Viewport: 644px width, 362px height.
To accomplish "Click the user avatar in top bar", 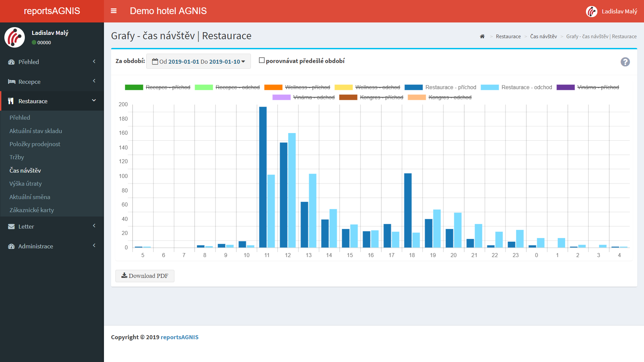I will pos(591,11).
